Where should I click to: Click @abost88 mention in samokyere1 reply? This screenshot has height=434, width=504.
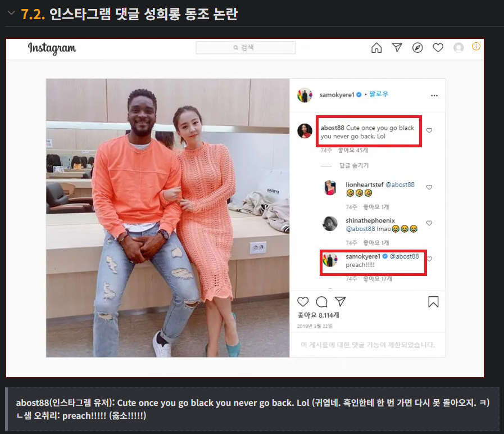pos(405,256)
